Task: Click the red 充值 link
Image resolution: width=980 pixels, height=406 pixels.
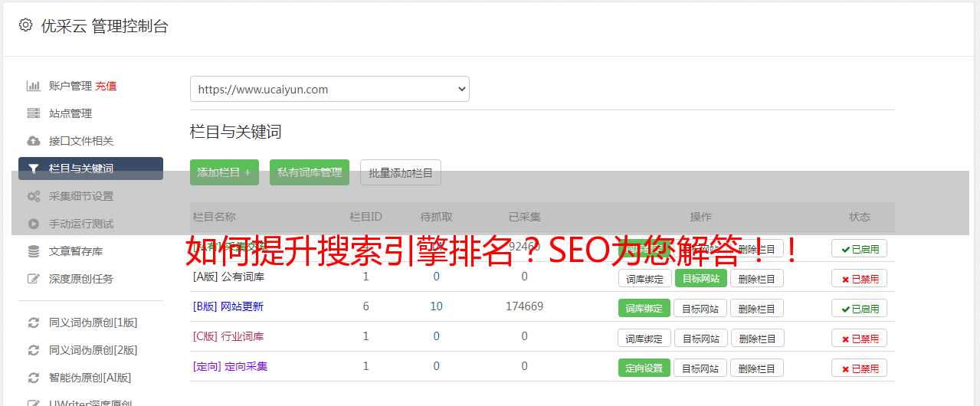Action: 106,86
